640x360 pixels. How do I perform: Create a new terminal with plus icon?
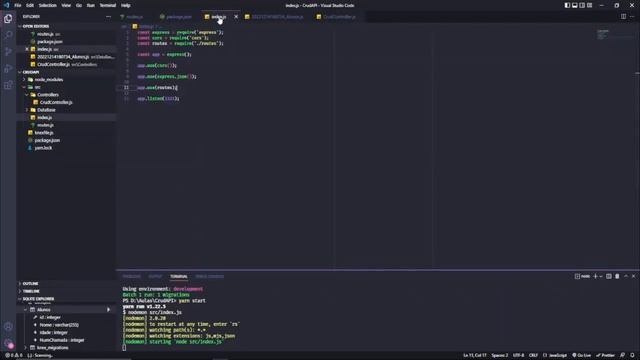pyautogui.click(x=595, y=276)
